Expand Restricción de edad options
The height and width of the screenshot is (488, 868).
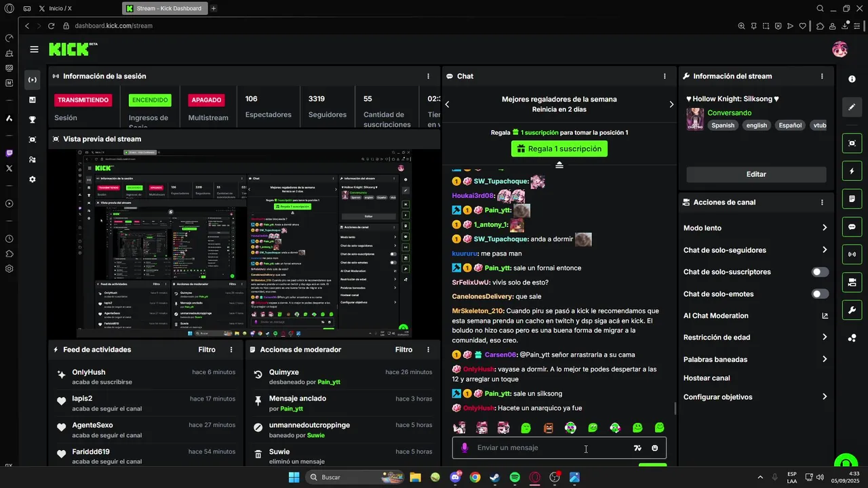[825, 338]
